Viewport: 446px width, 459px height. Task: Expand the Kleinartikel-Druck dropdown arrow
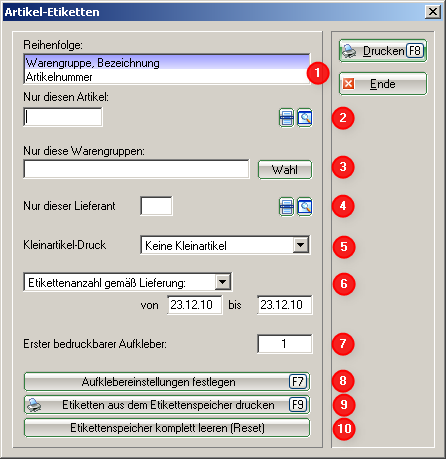tap(301, 245)
